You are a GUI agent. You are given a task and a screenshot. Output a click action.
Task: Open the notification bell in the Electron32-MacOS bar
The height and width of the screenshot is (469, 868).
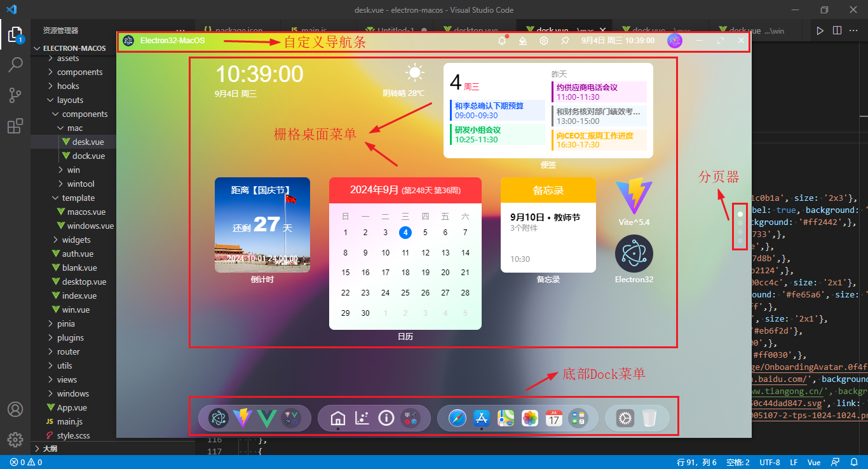point(502,41)
